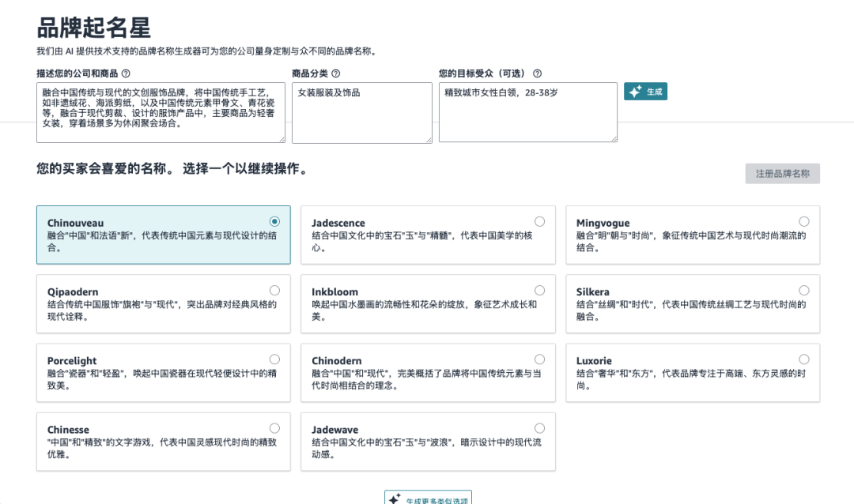
Task: Choose the Chinodern brand name option
Action: click(x=540, y=359)
